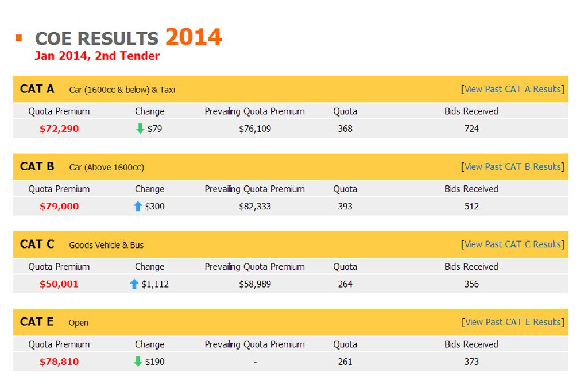Click the $78,810 quota premium value

(x=59, y=361)
